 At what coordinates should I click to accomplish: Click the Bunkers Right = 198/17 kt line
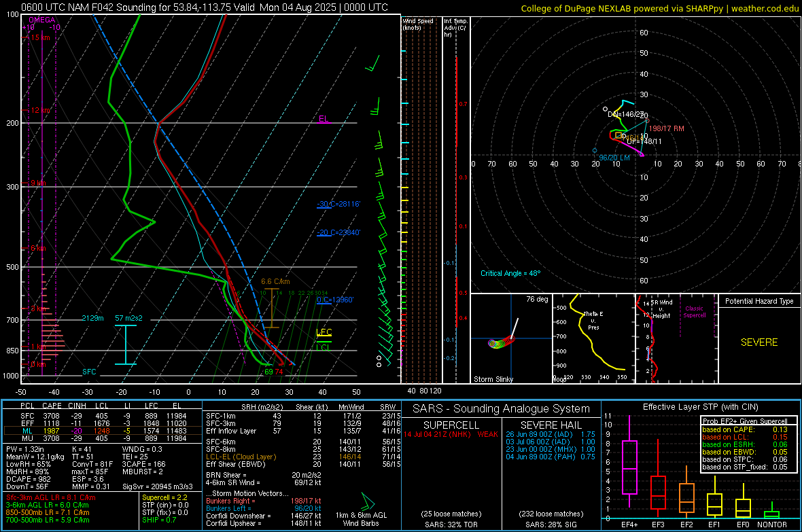(x=264, y=501)
